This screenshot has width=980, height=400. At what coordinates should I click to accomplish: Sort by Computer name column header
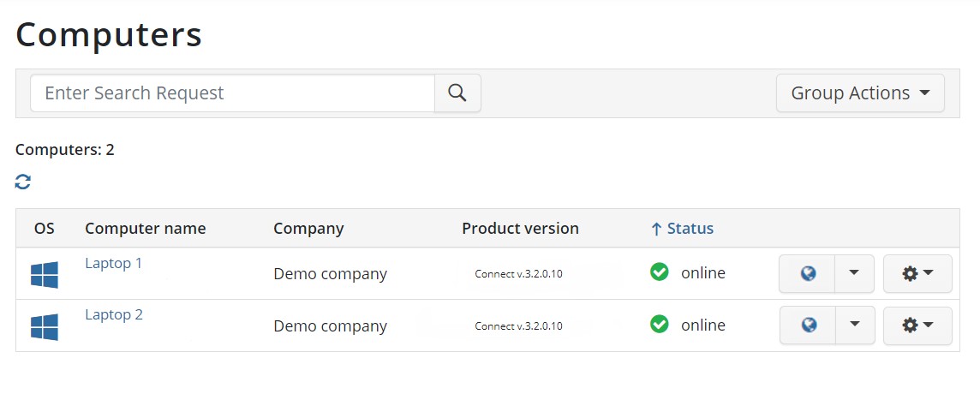[145, 229]
